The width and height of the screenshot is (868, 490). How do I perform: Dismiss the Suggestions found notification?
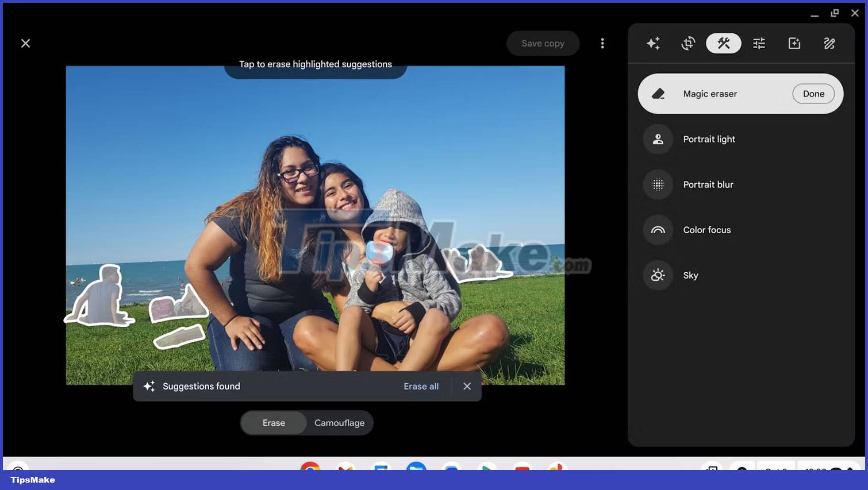(467, 386)
